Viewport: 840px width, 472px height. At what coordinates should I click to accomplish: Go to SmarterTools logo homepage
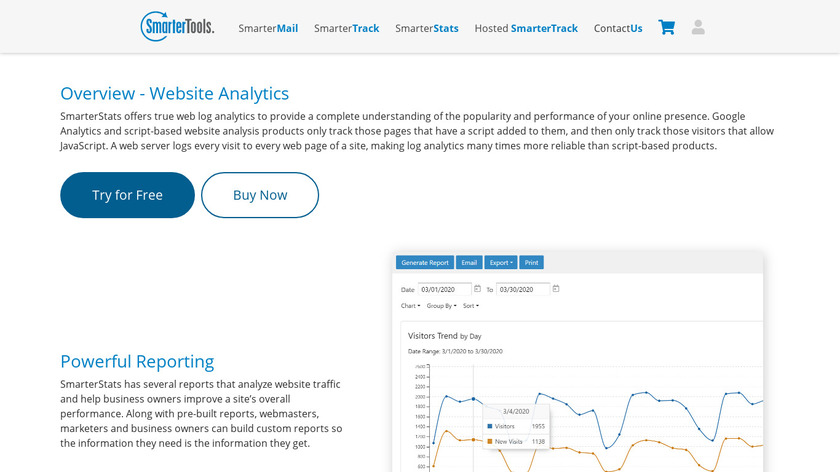177,26
